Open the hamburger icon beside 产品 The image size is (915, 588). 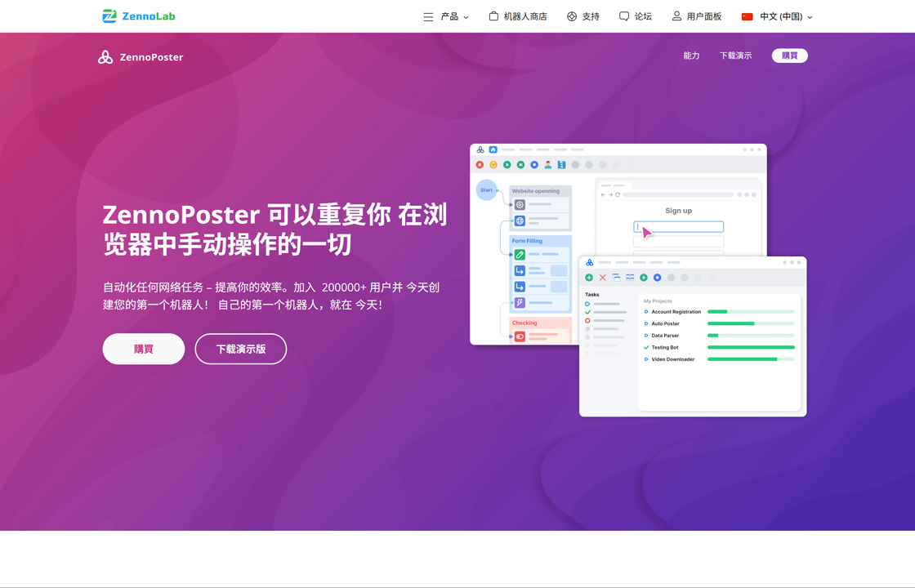[x=428, y=17]
